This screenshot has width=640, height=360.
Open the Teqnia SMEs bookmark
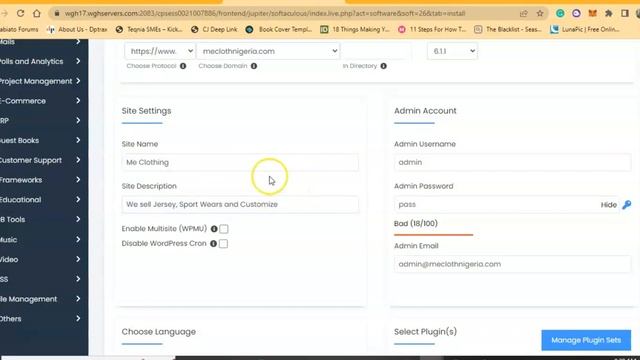coord(149,29)
